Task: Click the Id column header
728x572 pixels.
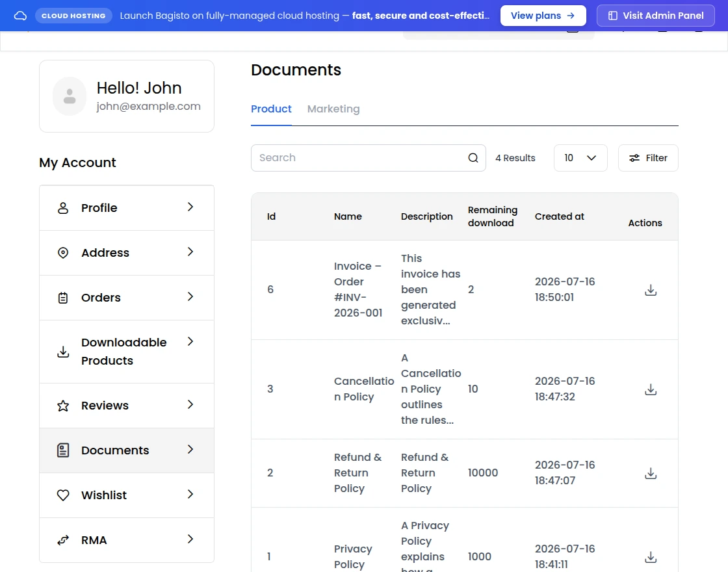Action: click(271, 216)
